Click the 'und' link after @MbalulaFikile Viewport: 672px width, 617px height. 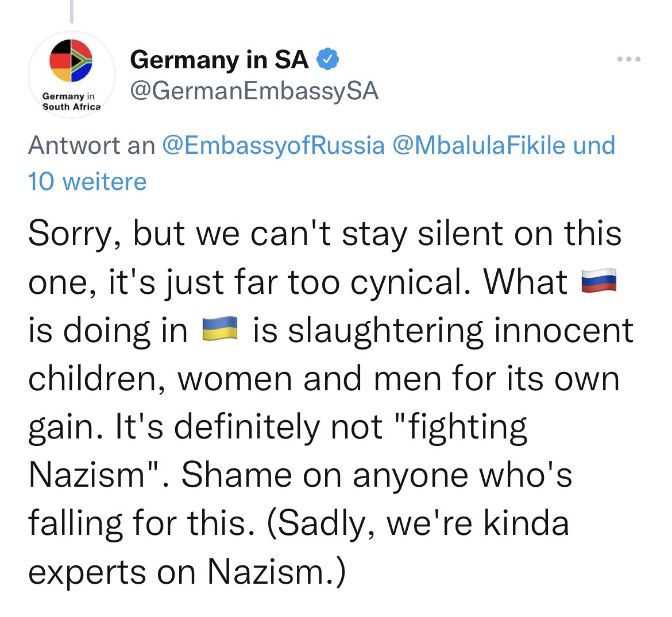594,145
